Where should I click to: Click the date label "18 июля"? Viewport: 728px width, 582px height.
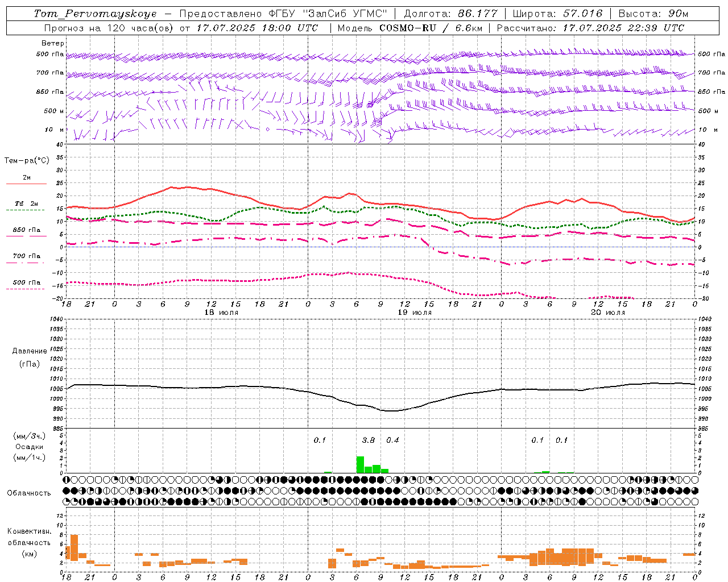pos(221,313)
